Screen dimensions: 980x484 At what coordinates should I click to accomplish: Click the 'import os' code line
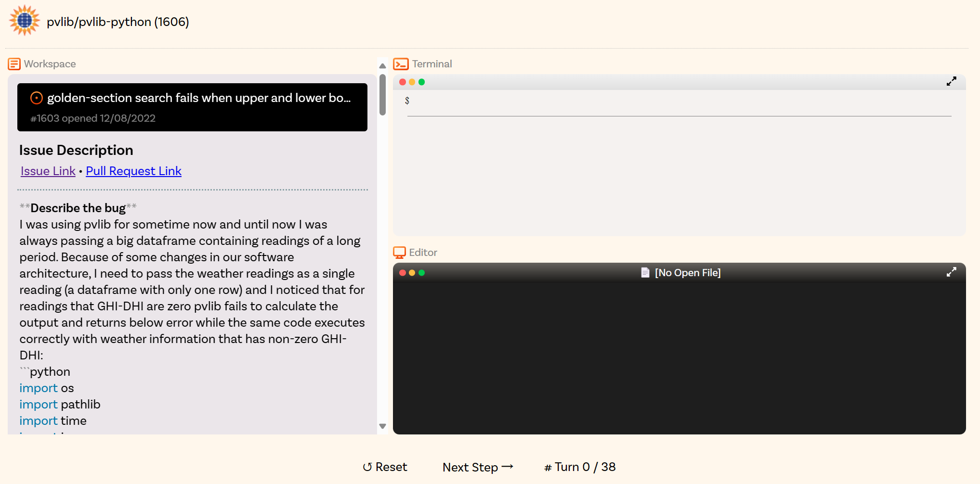[x=47, y=388]
